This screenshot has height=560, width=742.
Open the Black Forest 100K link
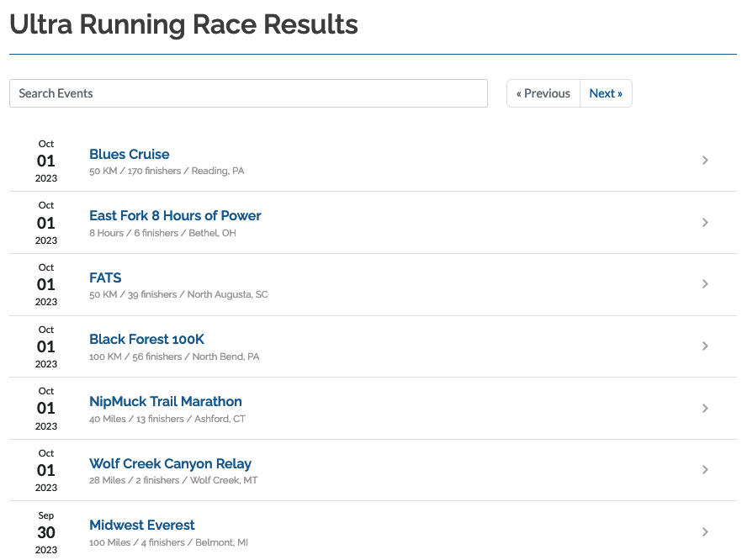pos(146,339)
